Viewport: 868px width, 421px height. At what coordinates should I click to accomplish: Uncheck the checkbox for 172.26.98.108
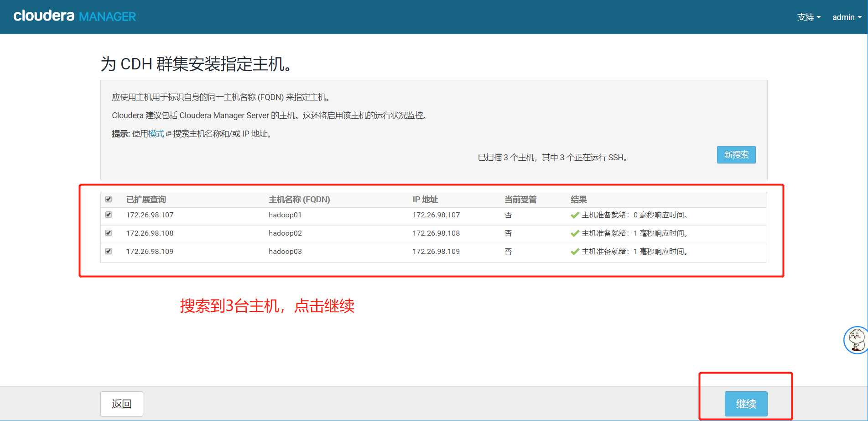[x=109, y=233]
